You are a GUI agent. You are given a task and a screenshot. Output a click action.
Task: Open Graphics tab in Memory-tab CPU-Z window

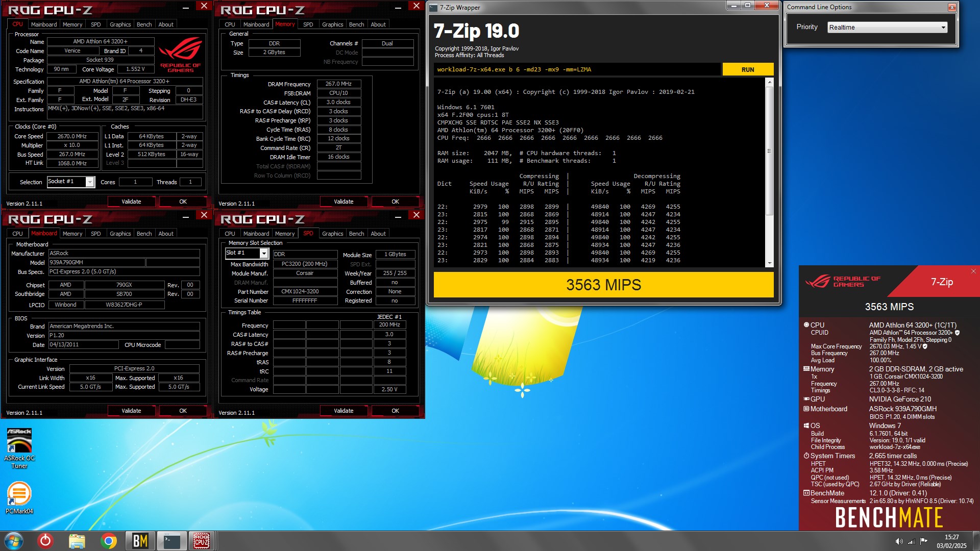(332, 24)
